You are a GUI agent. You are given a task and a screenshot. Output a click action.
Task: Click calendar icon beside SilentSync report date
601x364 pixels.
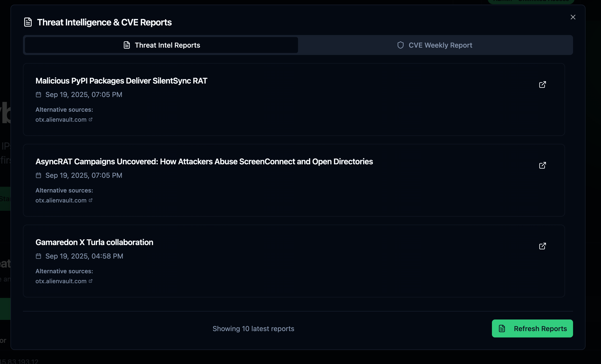click(x=38, y=95)
